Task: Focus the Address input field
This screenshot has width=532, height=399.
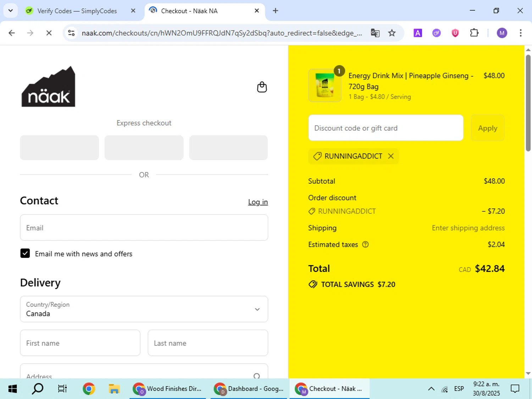Action: coord(144,371)
